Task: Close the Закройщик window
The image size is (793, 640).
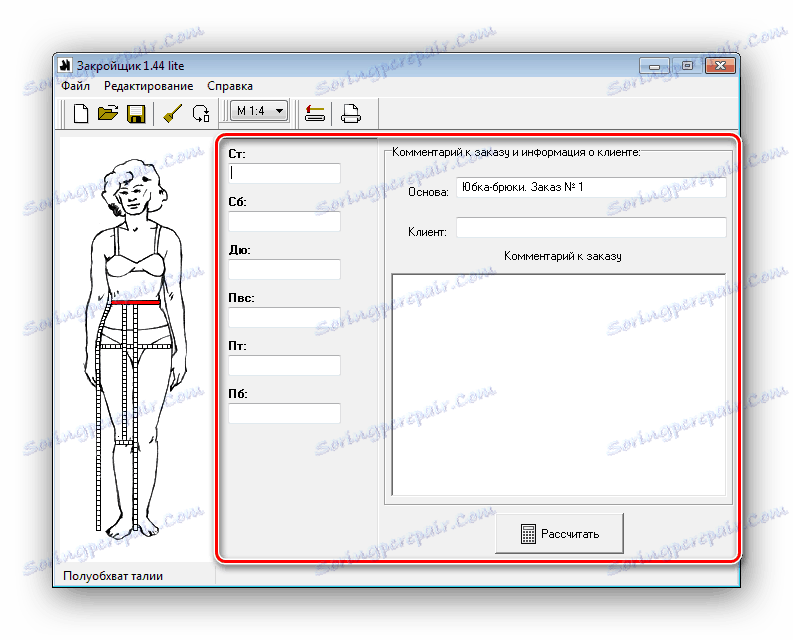Action: point(720,65)
